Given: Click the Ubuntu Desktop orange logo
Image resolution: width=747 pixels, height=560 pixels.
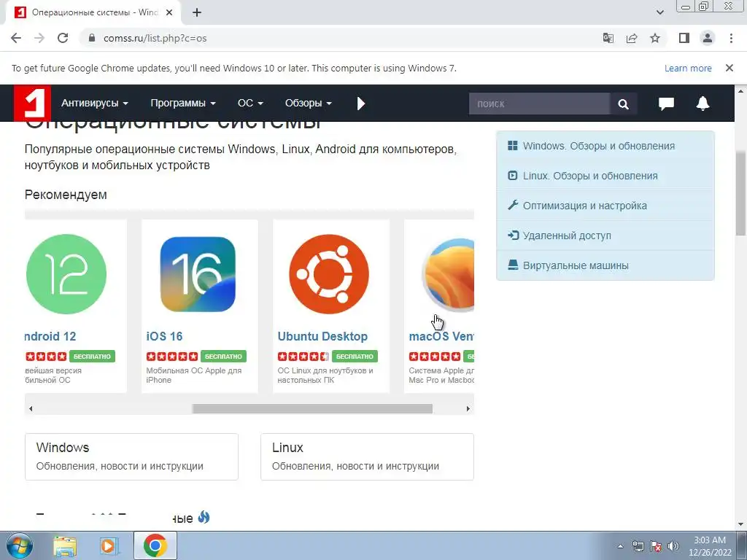Looking at the screenshot, I should click(329, 274).
